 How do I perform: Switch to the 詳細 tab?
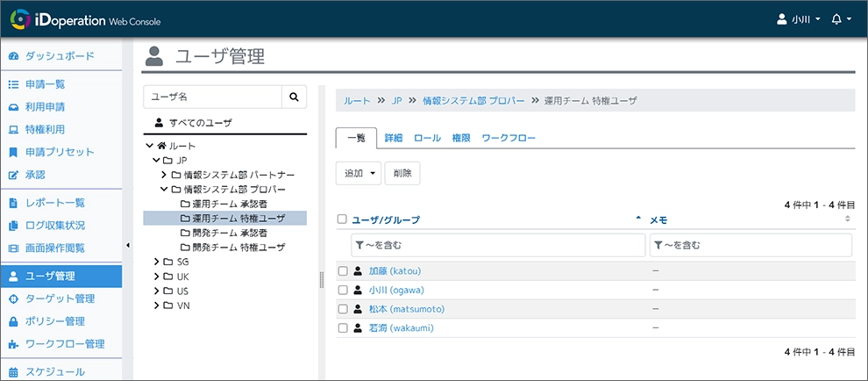394,138
